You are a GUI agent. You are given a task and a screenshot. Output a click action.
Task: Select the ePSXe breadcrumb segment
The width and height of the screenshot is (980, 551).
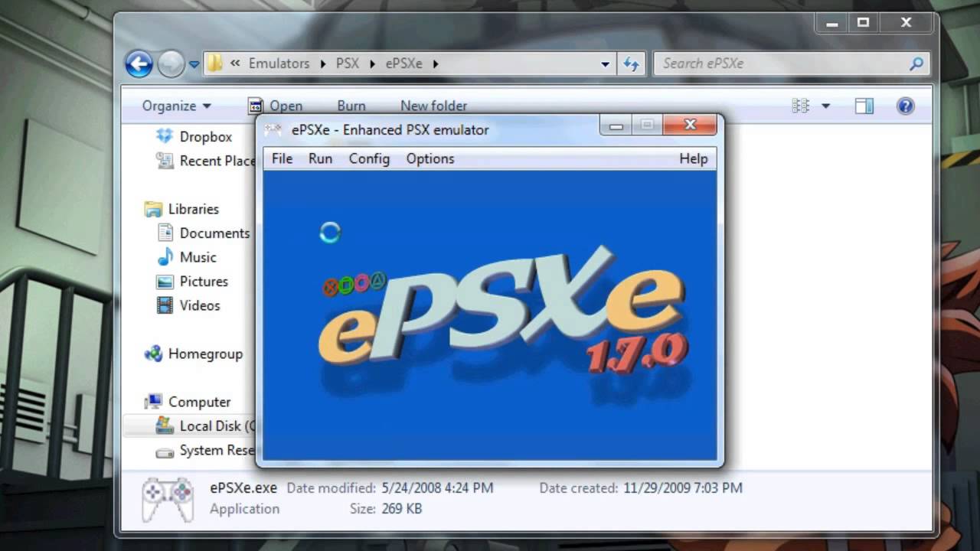coord(403,64)
